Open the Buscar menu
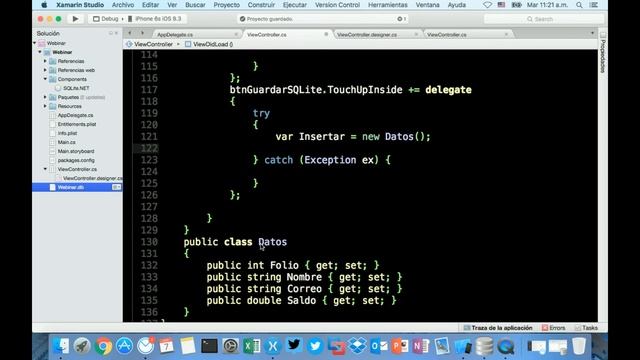Screen dimensions: 640x360 coord(195,5)
